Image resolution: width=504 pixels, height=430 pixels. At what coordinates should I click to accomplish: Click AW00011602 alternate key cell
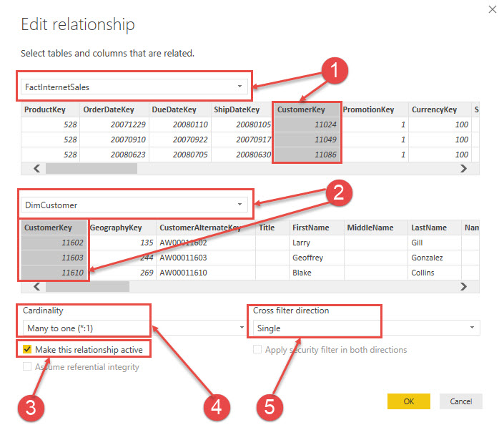[183, 243]
